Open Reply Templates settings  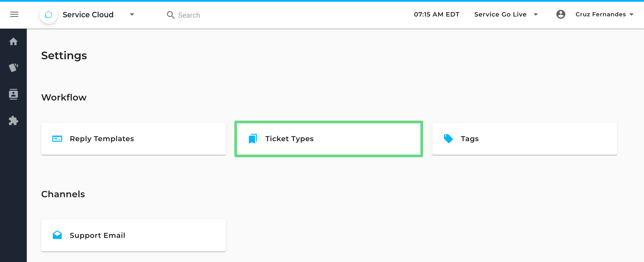[133, 139]
